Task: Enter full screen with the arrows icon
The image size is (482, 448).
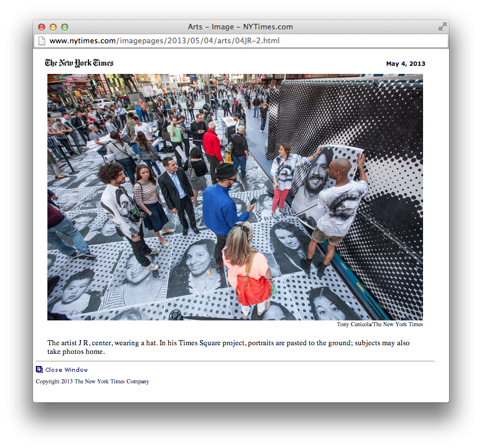Action: pyautogui.click(x=442, y=27)
